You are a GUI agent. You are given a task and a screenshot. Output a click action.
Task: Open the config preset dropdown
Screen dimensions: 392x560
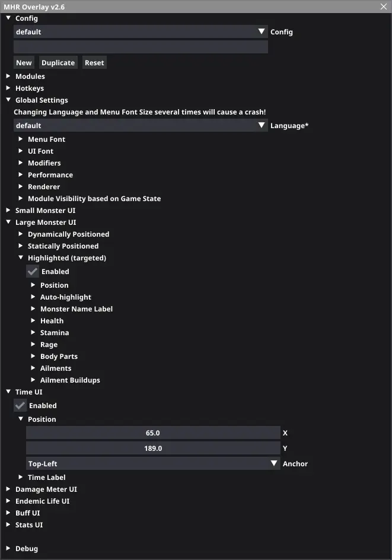(141, 32)
